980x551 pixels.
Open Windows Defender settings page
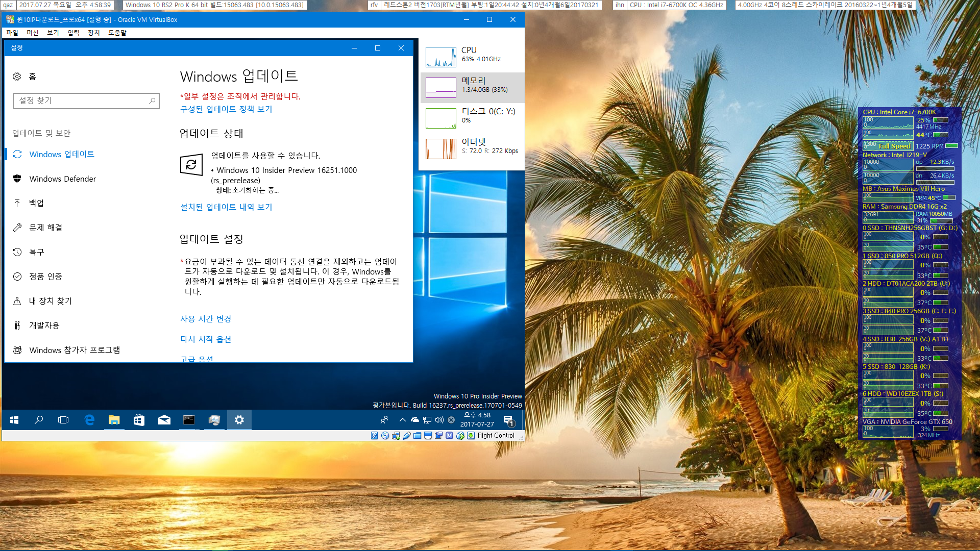click(62, 179)
